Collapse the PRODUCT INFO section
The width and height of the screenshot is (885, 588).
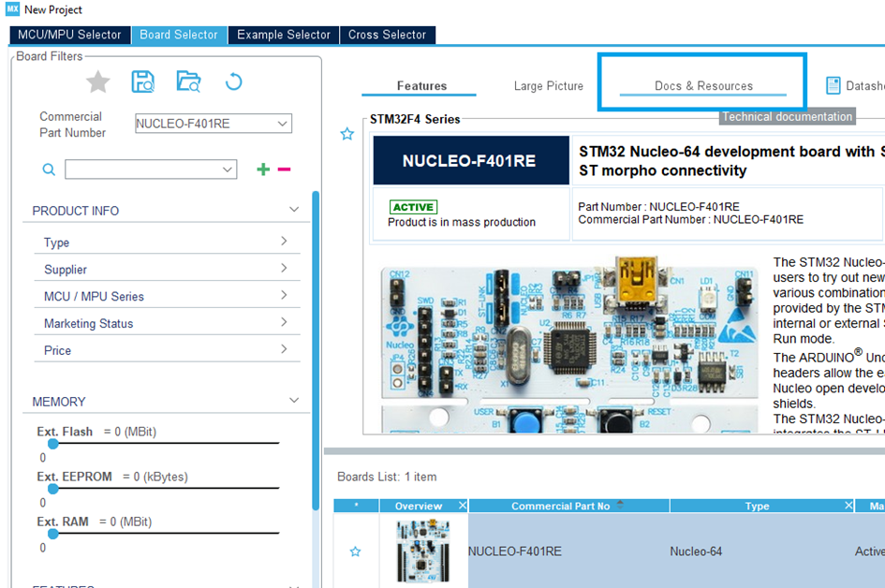[294, 210]
